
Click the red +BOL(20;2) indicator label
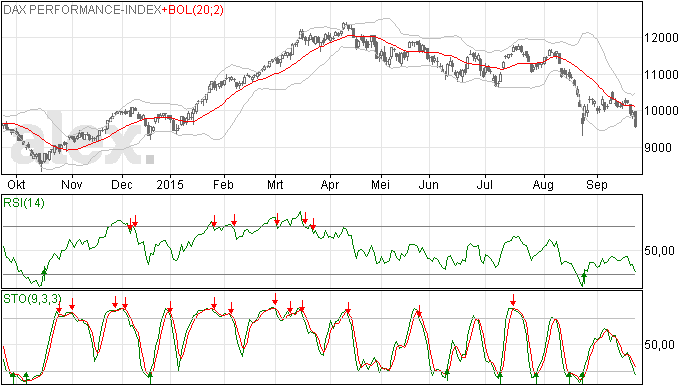point(193,10)
